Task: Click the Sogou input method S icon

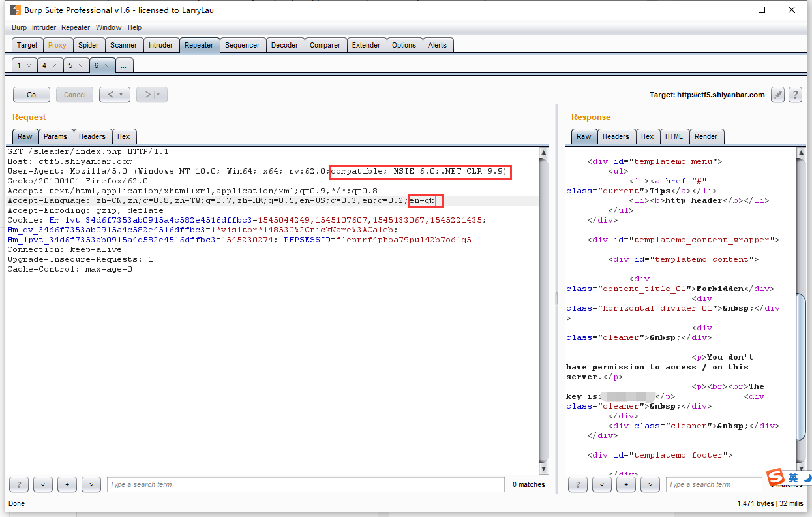Action: tap(775, 477)
